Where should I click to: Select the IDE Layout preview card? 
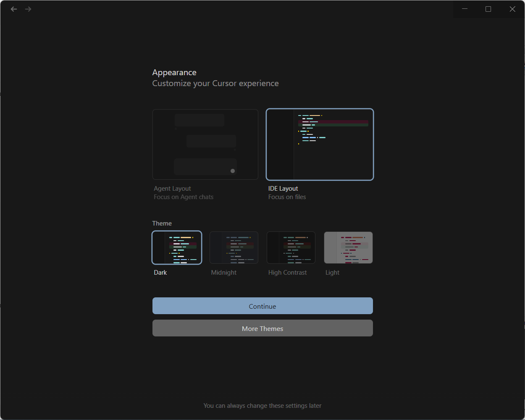tap(320, 144)
